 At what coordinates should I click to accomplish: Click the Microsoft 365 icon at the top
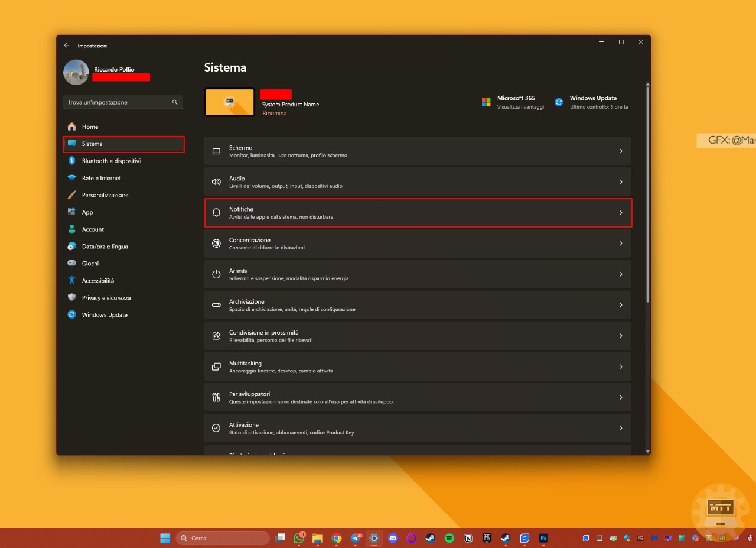click(x=487, y=102)
